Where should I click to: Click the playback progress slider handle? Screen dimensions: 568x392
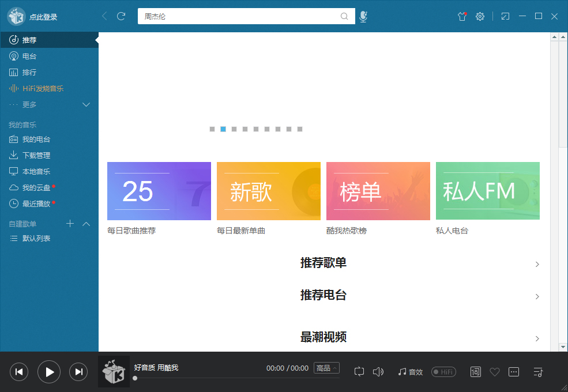pos(135,378)
